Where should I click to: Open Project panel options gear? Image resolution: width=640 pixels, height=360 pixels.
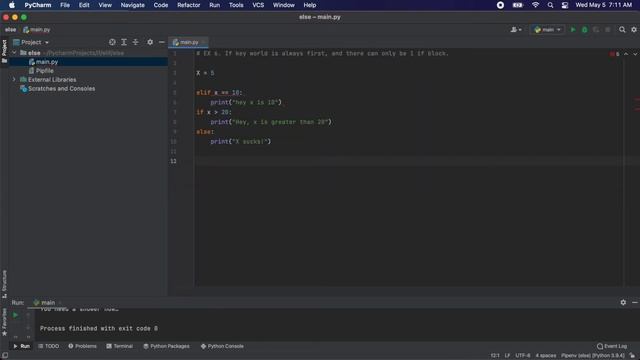150,42
